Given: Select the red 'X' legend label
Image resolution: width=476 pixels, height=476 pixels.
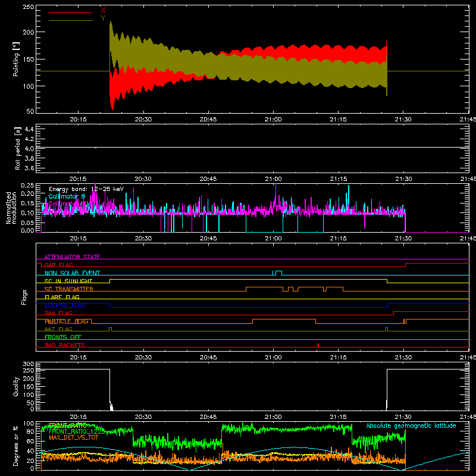Looking at the screenshot, I should tap(103, 11).
